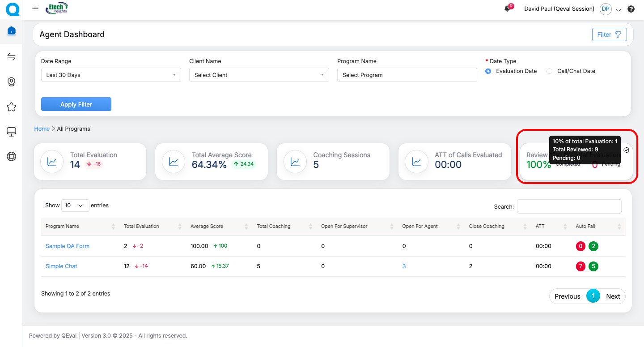Click the red Auto Fail badge showing 7
Screen dimensions: 644x347
pos(580,266)
